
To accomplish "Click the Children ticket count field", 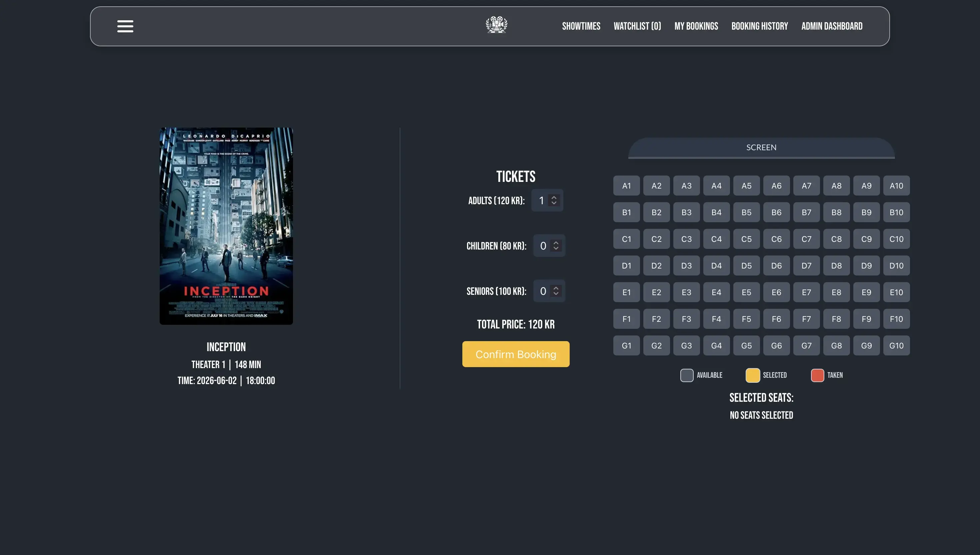I will click(549, 246).
